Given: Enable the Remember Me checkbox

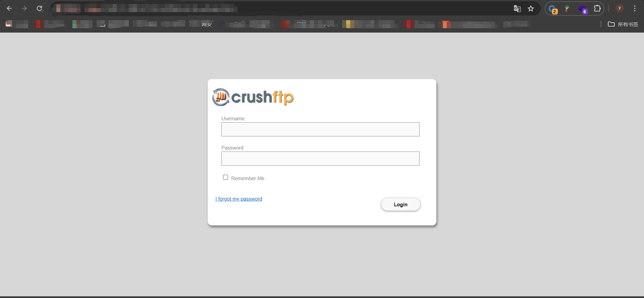Looking at the screenshot, I should coord(225,177).
